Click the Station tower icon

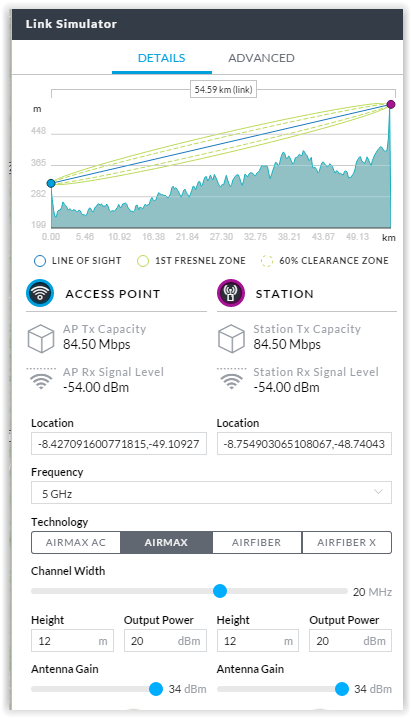[231, 293]
